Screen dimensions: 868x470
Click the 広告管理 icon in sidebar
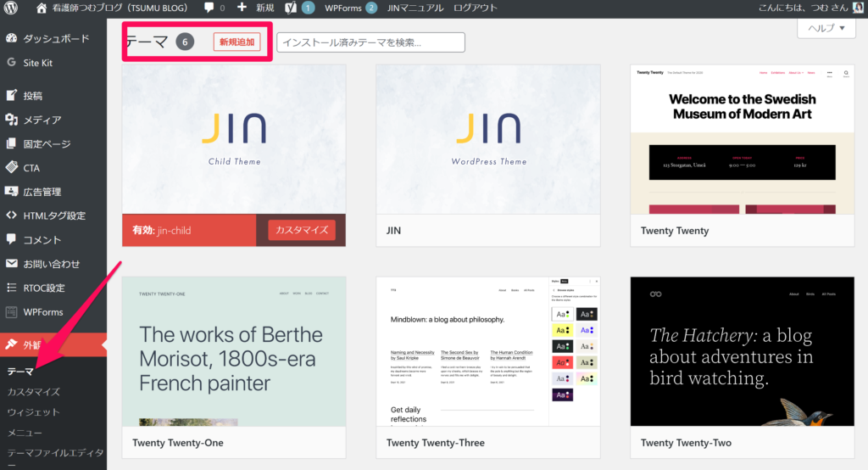(x=11, y=191)
